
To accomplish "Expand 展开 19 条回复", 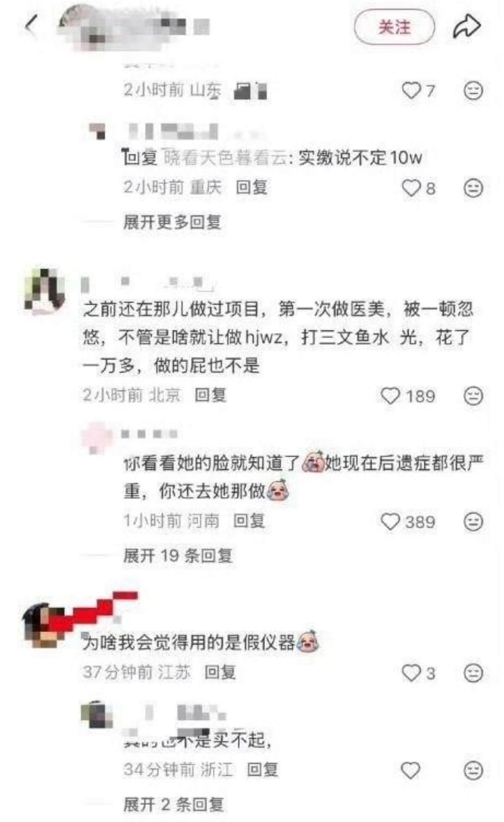I will (x=178, y=556).
